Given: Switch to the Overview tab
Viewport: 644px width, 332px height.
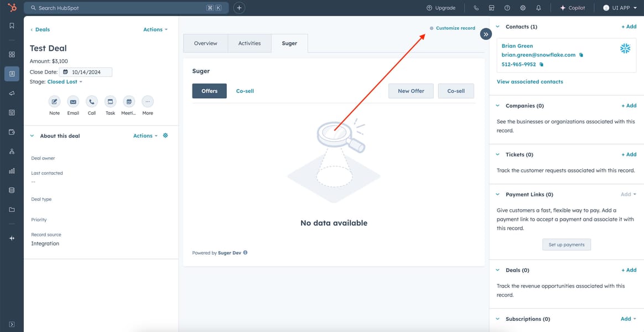Looking at the screenshot, I should click(205, 43).
